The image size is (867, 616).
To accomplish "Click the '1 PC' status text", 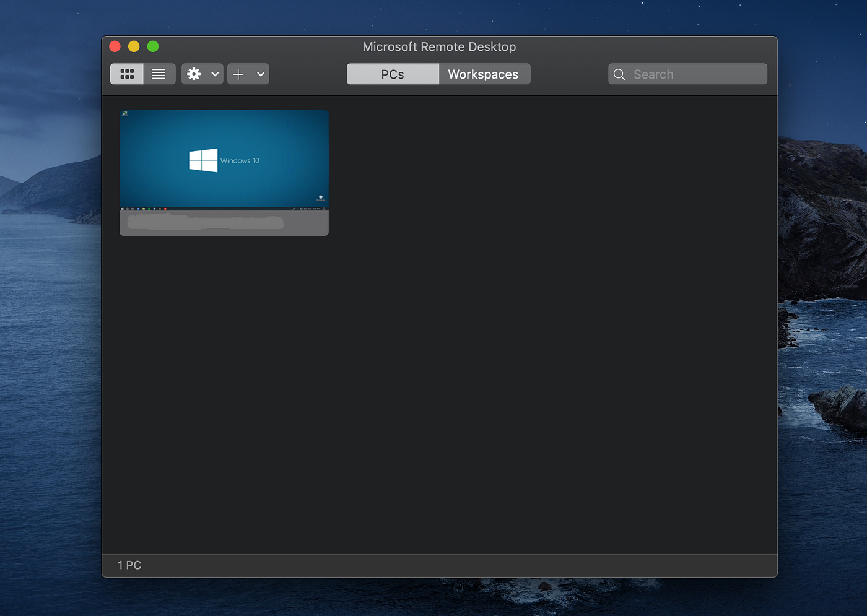I will click(x=129, y=565).
